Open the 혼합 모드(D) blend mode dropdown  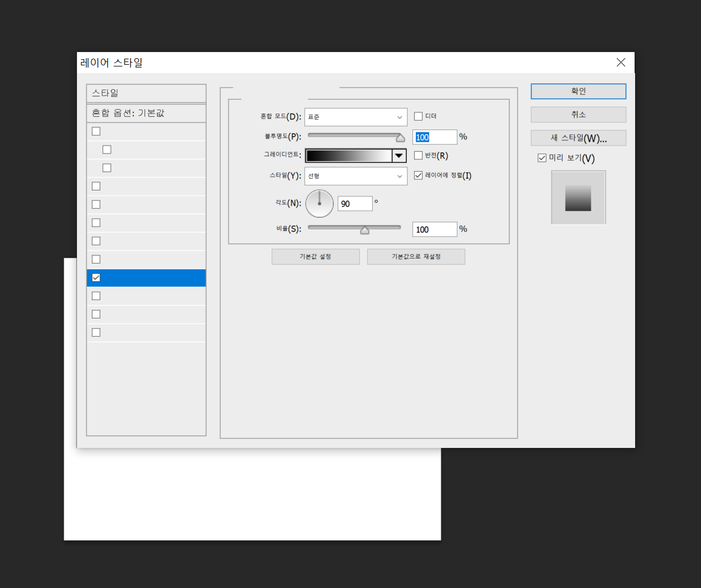click(355, 117)
